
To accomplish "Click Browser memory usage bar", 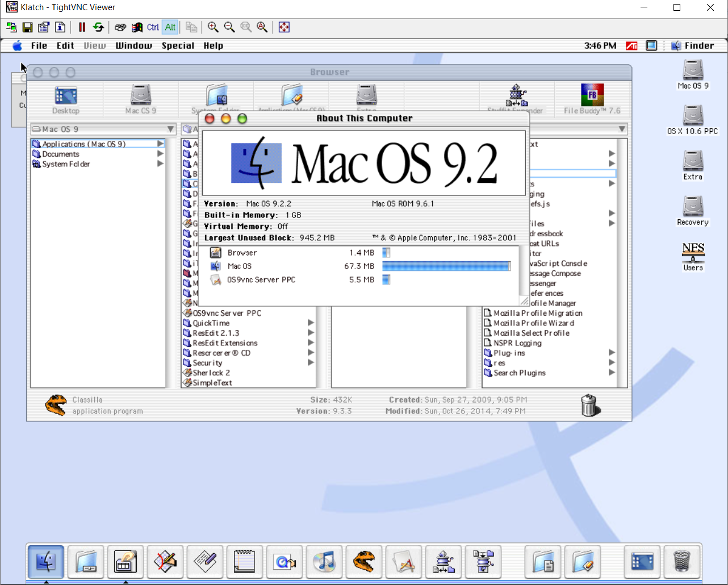I will pyautogui.click(x=386, y=253).
